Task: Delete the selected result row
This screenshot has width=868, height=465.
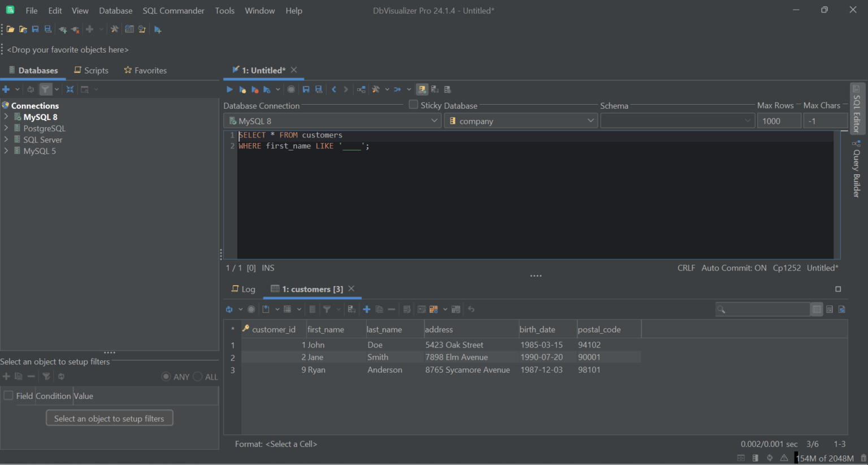Action: point(391,309)
